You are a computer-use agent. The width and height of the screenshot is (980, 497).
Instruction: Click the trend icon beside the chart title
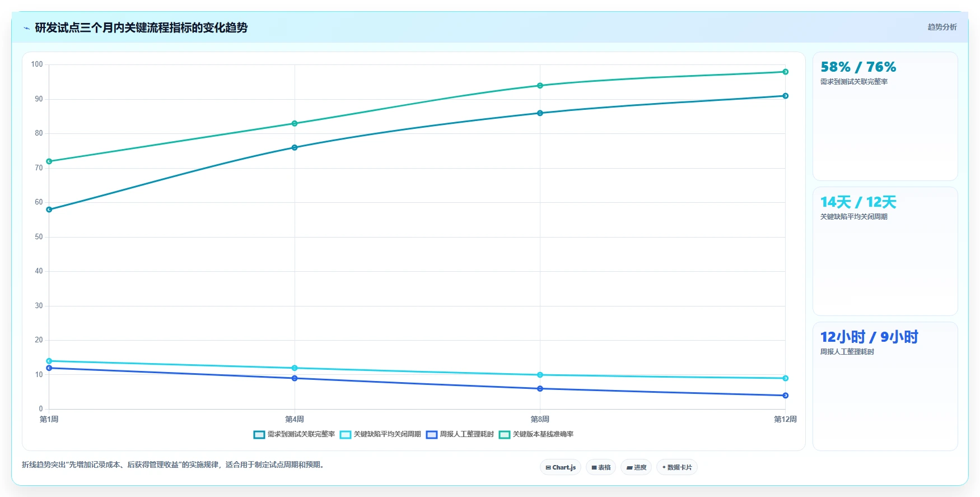[26, 28]
